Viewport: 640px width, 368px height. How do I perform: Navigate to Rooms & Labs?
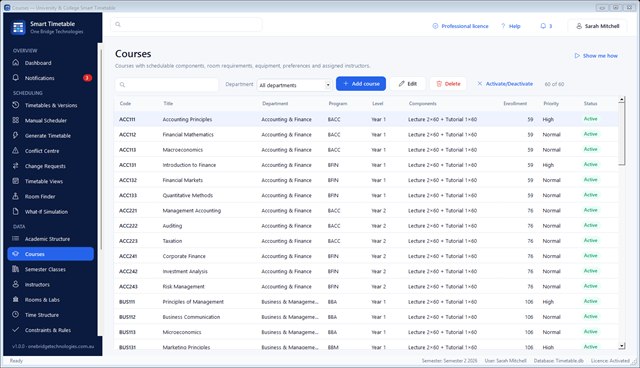tap(51, 299)
